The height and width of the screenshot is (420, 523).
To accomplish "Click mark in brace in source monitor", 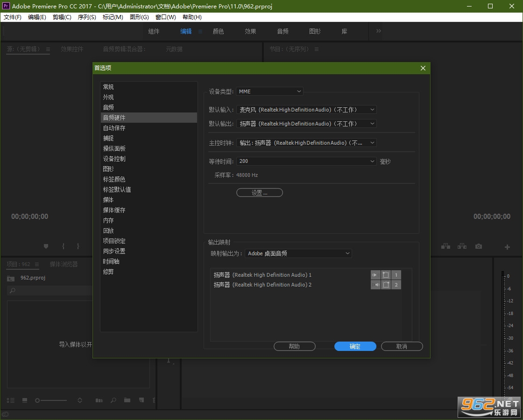I will [x=64, y=246].
